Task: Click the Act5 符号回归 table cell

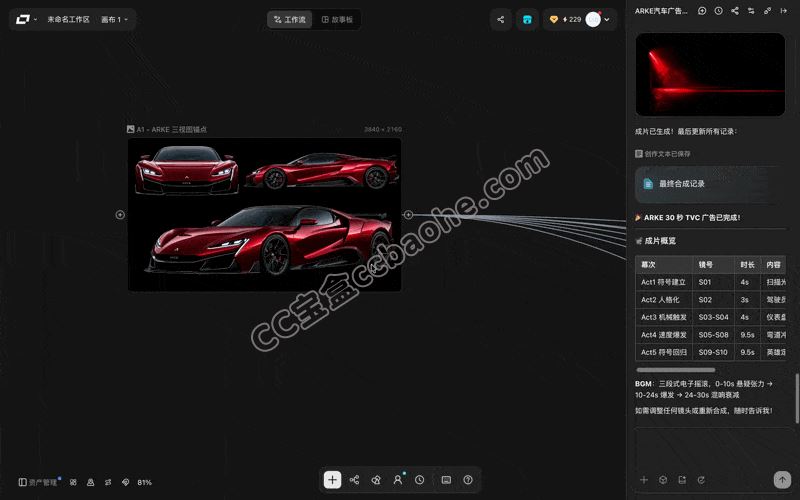Action: (x=663, y=352)
